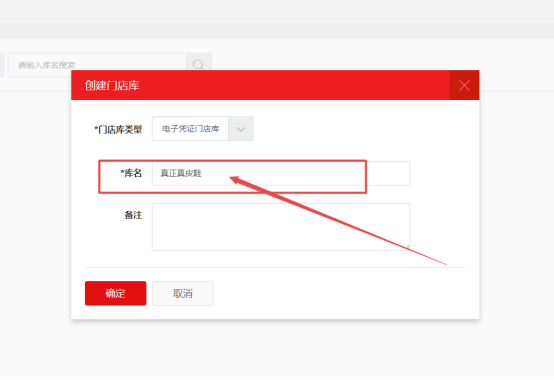The height and width of the screenshot is (380, 554).
Task: Click the *库名 label
Action: click(x=131, y=173)
